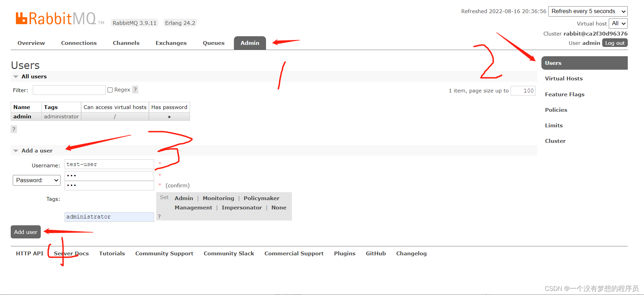Open the Tutorials link

pyautogui.click(x=112, y=254)
